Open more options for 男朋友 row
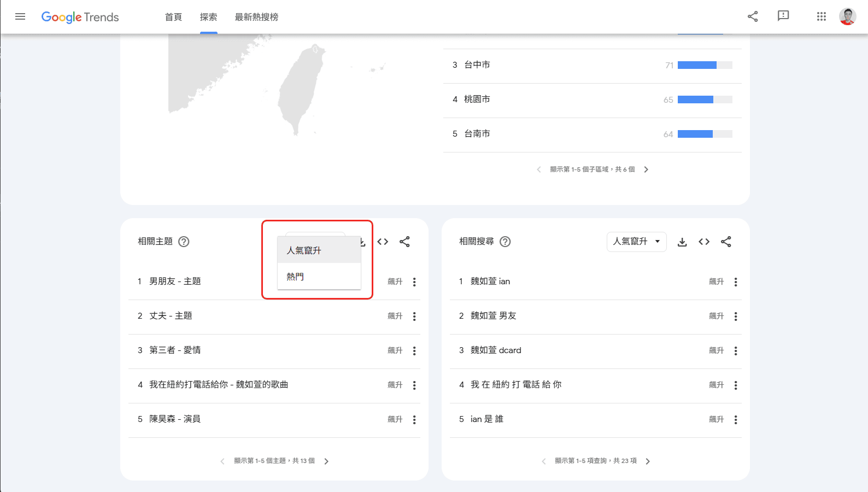 pyautogui.click(x=414, y=282)
